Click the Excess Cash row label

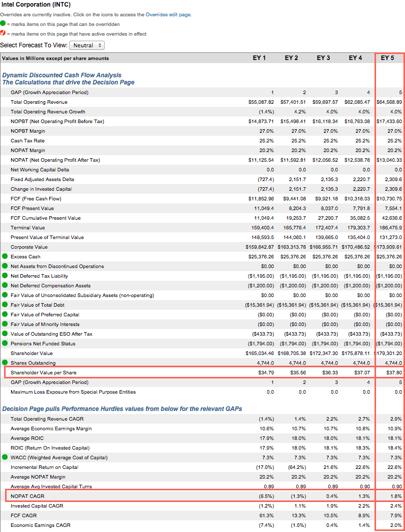coord(25,257)
